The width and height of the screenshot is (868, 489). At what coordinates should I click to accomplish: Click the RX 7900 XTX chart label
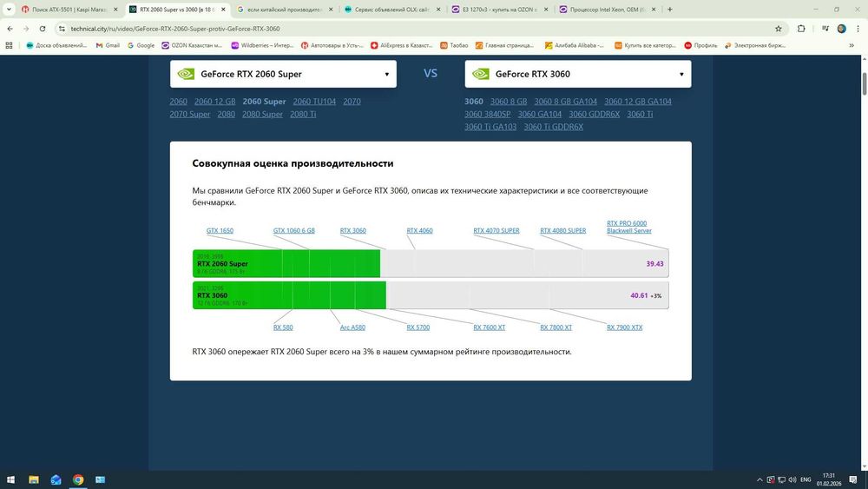624,327
